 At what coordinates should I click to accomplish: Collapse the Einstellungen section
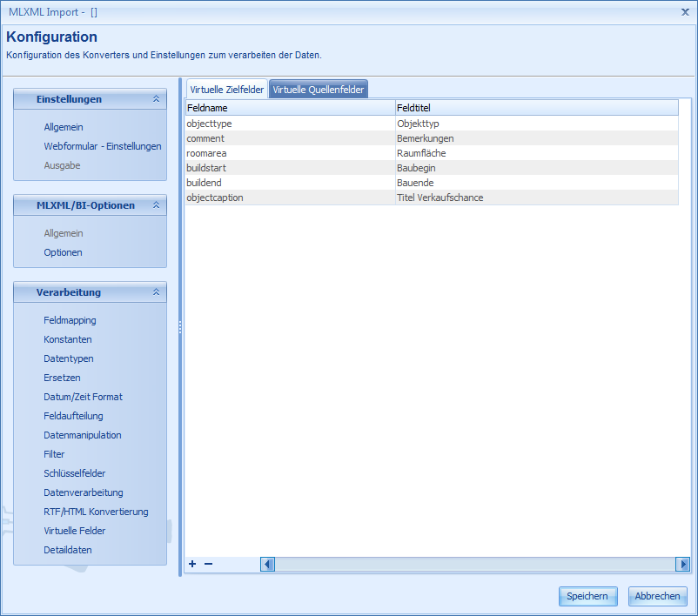(155, 99)
